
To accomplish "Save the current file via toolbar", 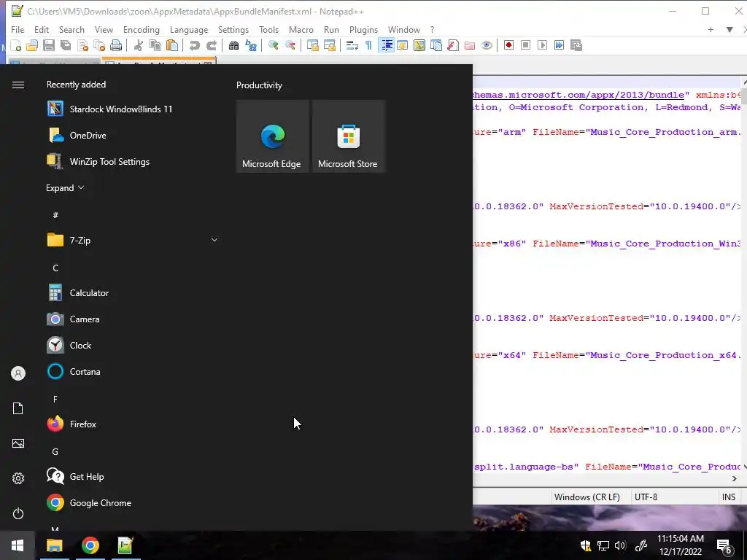I will 49,45.
